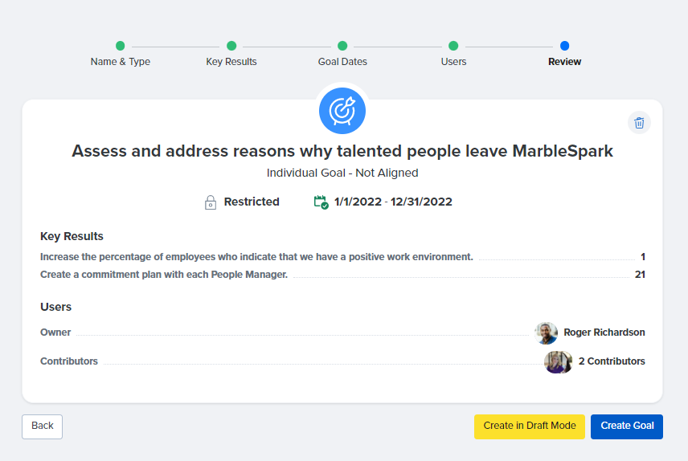The width and height of the screenshot is (688, 461).
Task: Jump to the Key Results step dot
Action: (231, 46)
